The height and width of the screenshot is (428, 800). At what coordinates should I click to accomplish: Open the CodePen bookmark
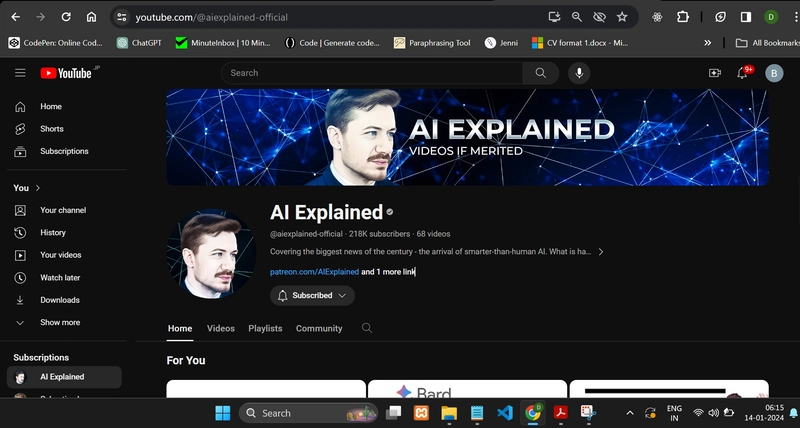click(56, 43)
